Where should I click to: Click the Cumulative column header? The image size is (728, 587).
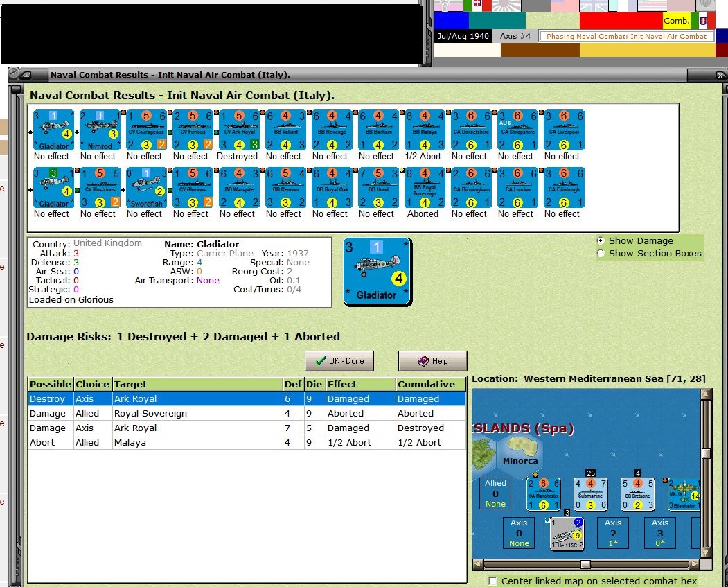coord(431,384)
